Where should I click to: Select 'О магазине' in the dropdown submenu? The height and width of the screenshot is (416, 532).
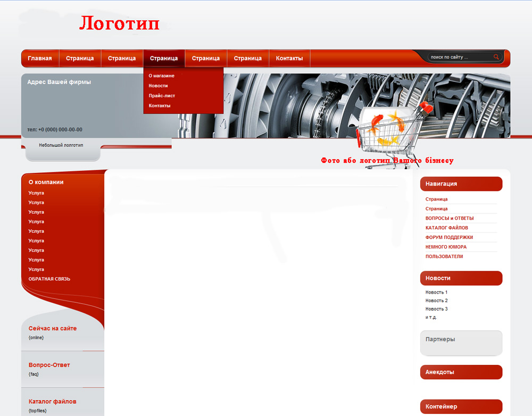click(162, 76)
